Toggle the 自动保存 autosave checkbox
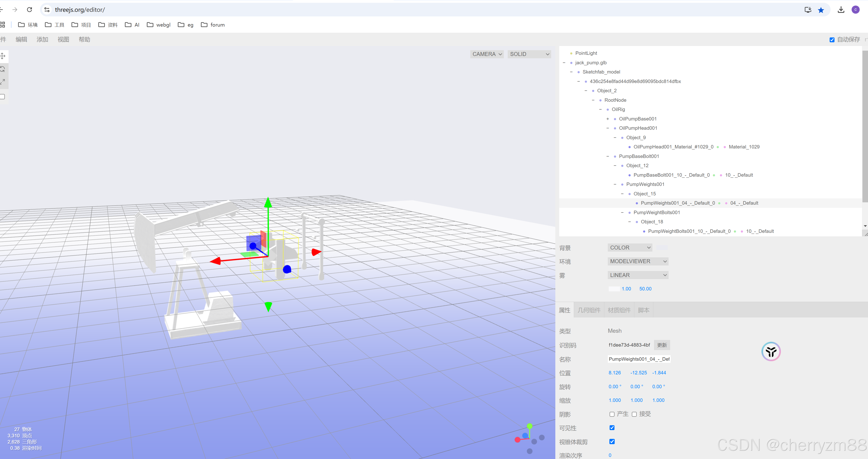The width and height of the screenshot is (868, 459). pos(832,40)
